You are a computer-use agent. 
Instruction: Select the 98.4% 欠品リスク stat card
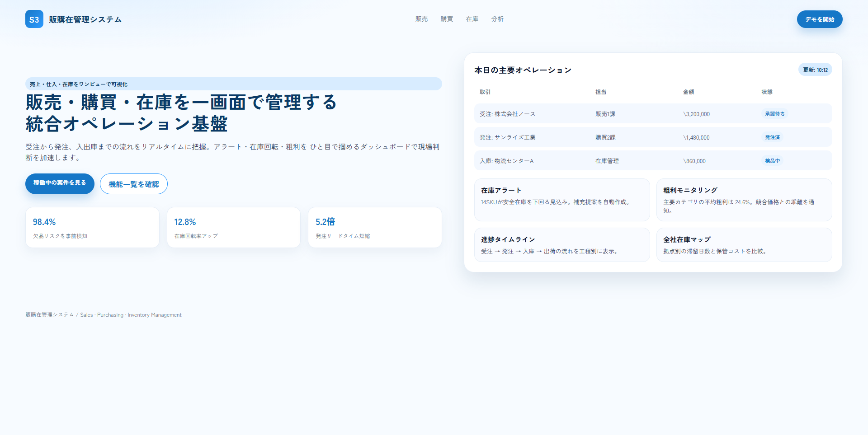(92, 227)
